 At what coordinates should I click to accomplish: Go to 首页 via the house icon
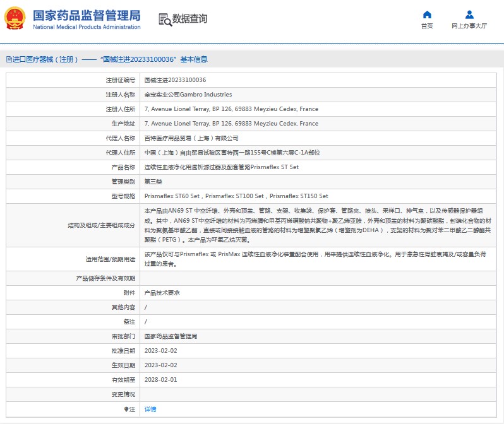coord(427,15)
